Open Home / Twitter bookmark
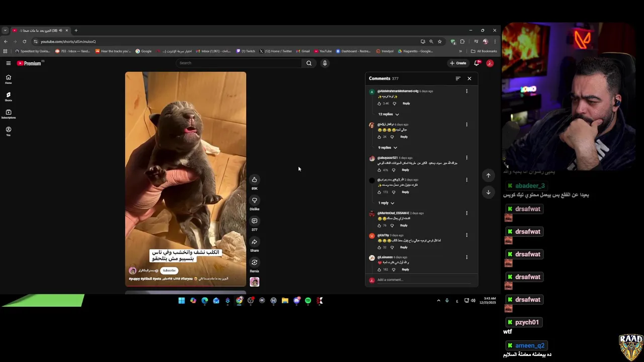Image resolution: width=644 pixels, height=362 pixels. click(x=276, y=51)
